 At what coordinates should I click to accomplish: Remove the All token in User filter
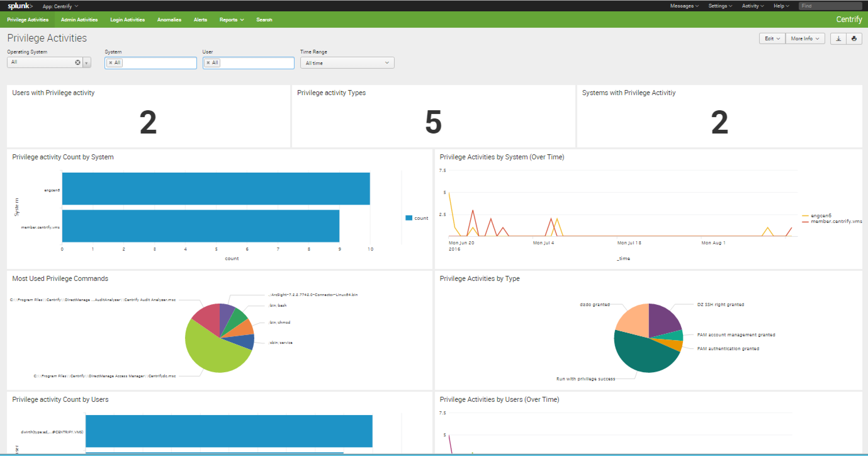[x=208, y=62]
